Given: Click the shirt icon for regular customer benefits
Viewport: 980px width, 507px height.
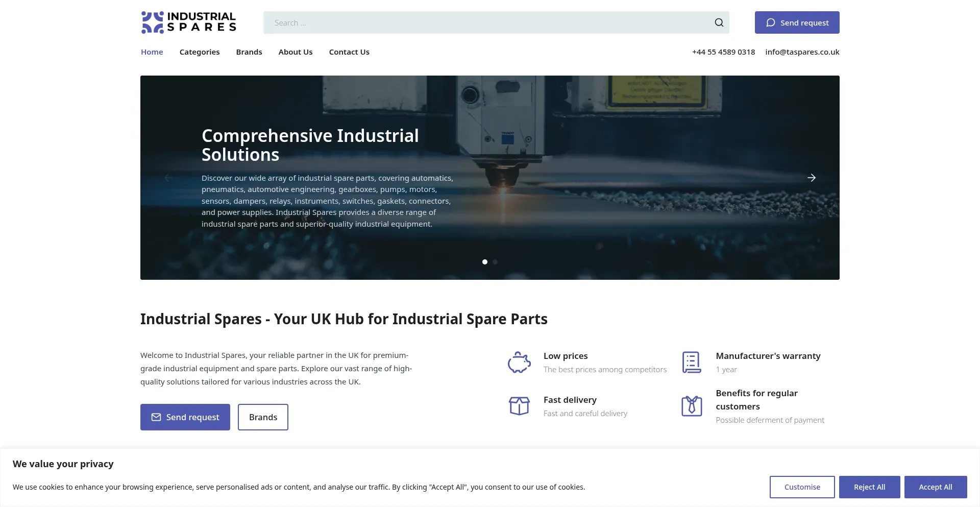Looking at the screenshot, I should pos(692,406).
